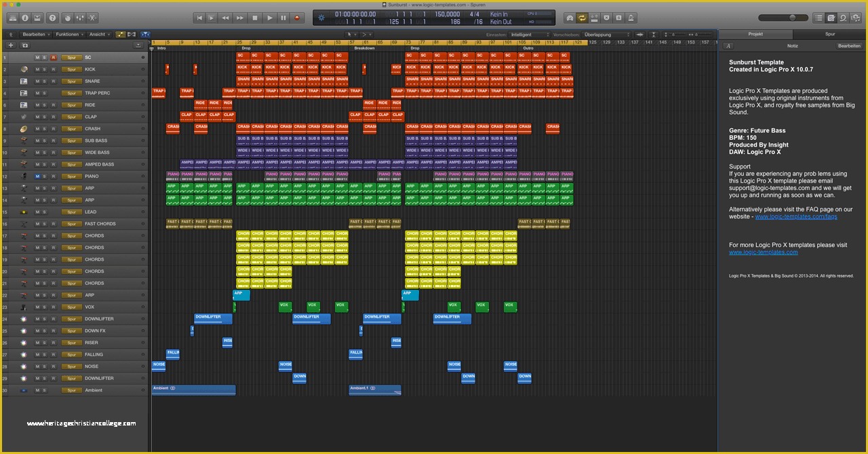Click CRASH track cymbal icon
This screenshot has height=454, width=868.
pos(24,129)
